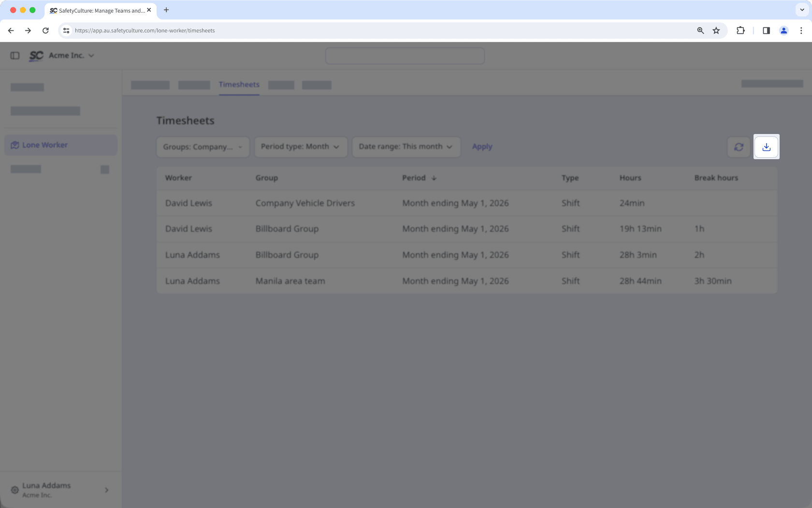
Task: Select the 28h 3min hours value
Action: (638, 255)
